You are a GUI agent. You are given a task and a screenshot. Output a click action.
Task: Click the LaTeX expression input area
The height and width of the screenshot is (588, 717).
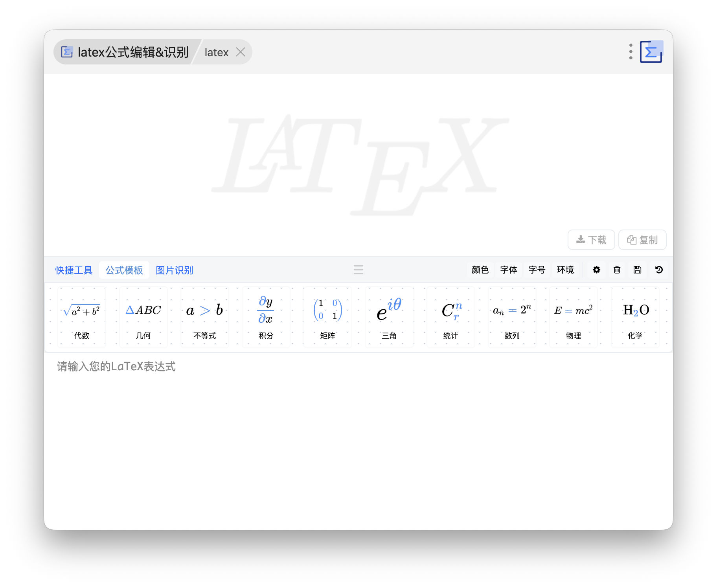point(358,440)
